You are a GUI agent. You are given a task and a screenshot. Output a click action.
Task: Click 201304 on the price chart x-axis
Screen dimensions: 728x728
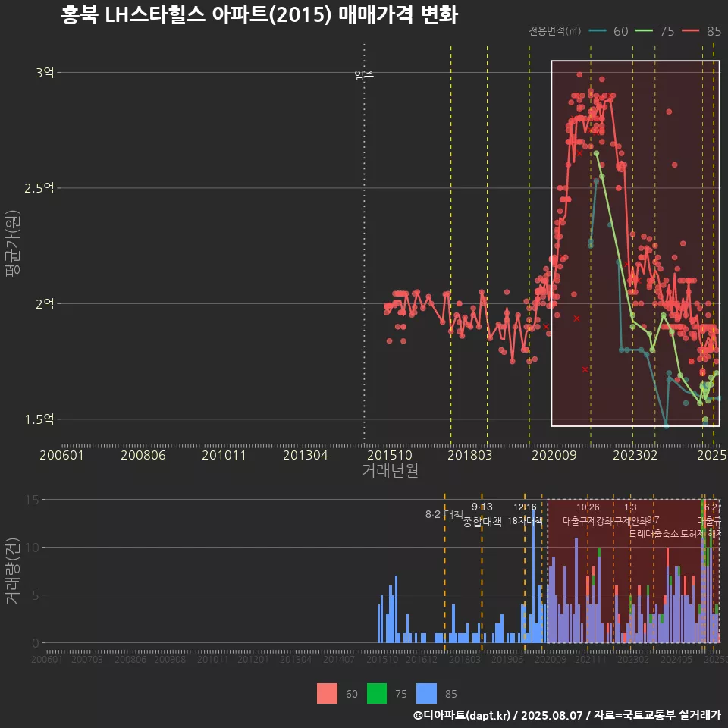(x=306, y=455)
